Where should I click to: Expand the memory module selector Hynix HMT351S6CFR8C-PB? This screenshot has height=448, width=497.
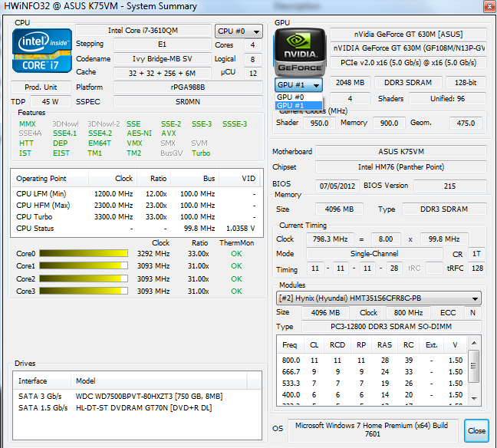379,298
